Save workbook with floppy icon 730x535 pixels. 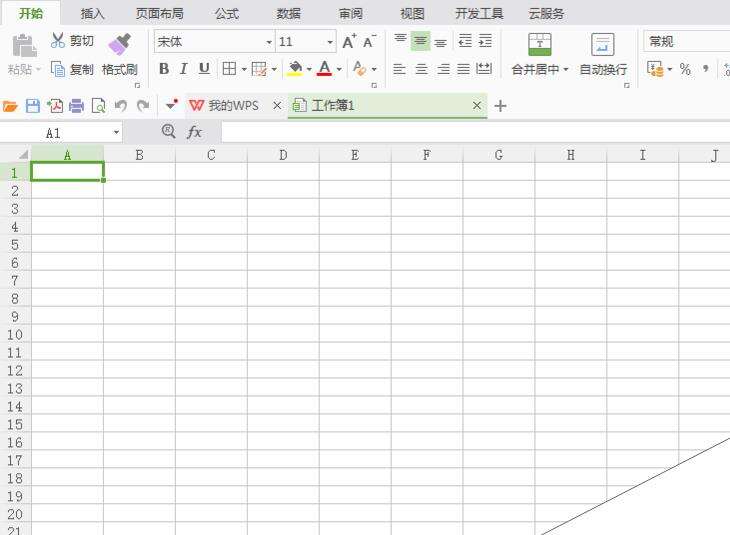coord(33,106)
